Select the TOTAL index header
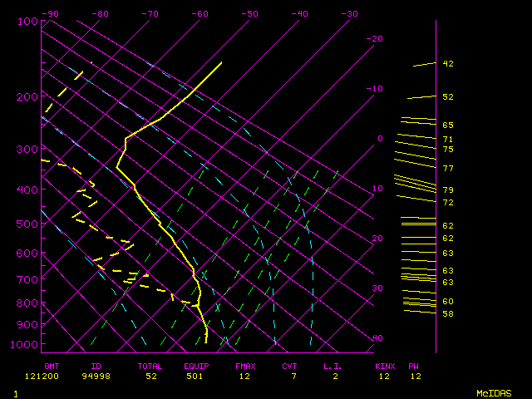This screenshot has height=399, width=532. tap(150, 365)
